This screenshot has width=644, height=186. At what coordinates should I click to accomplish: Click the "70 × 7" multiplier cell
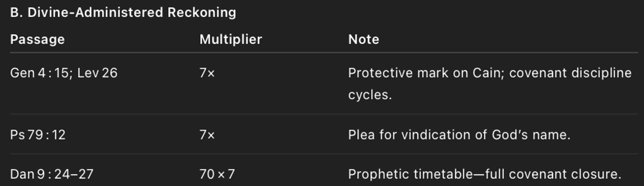pos(217,174)
